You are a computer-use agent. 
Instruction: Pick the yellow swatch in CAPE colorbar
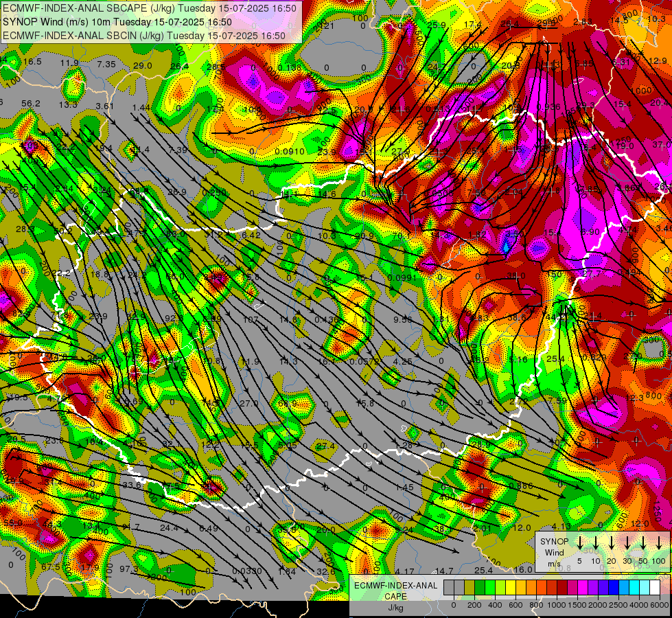(x=511, y=587)
